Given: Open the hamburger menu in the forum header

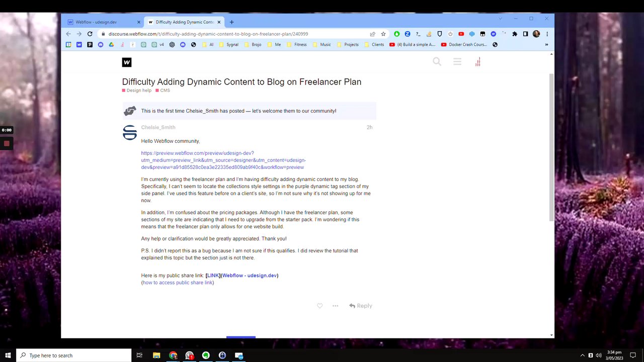Looking at the screenshot, I should coord(457,62).
